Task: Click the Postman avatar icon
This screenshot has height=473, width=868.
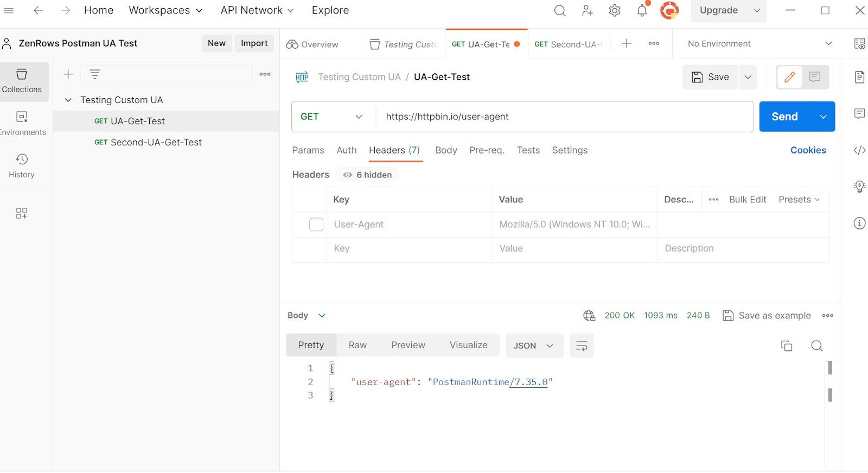Action: (x=669, y=10)
